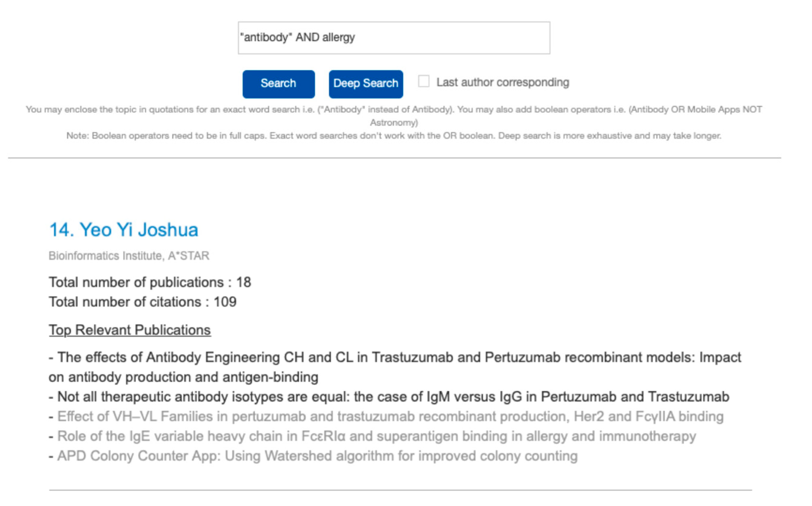Open the Yeo Yi Joshua author profile link
Viewport: 812px width, 506px height.
point(123,230)
